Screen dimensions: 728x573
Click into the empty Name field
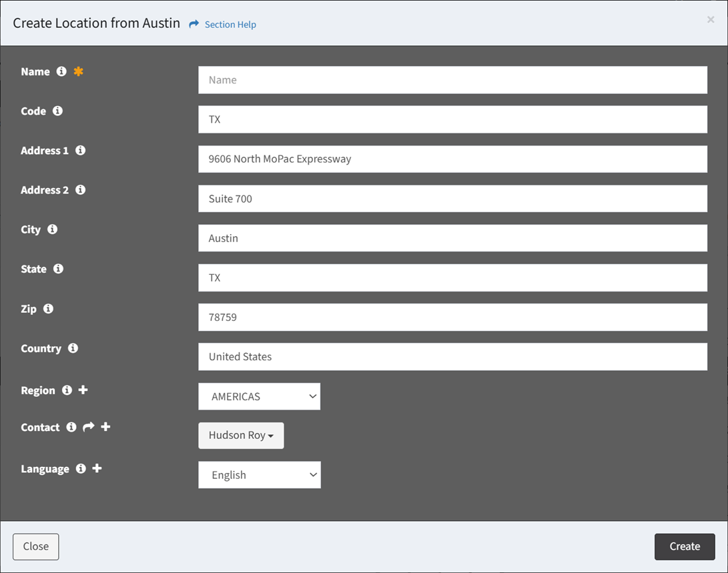(452, 80)
